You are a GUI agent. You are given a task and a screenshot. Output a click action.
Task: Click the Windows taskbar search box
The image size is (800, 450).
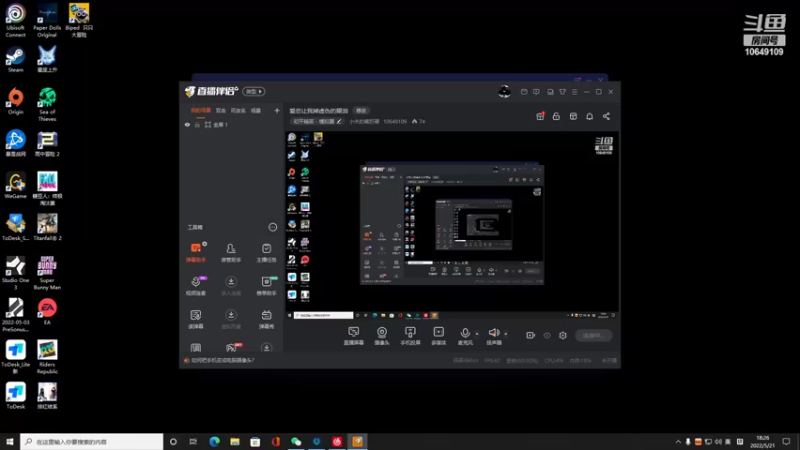(92, 442)
